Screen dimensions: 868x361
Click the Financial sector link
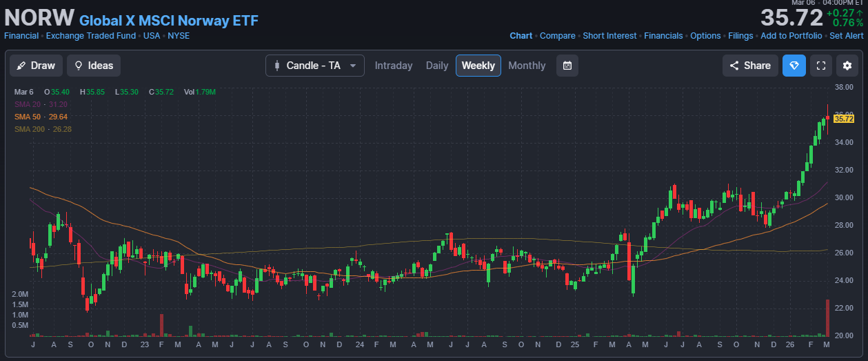click(21, 36)
